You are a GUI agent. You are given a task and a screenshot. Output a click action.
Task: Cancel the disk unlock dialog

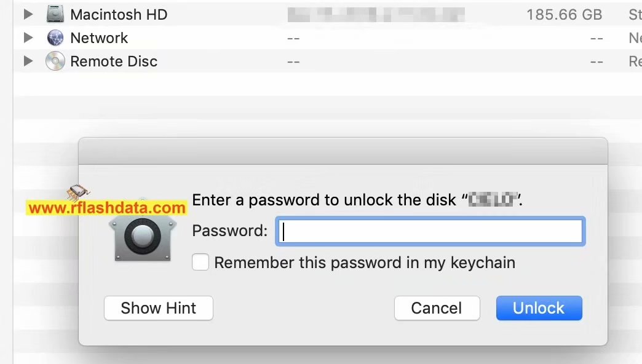436,308
